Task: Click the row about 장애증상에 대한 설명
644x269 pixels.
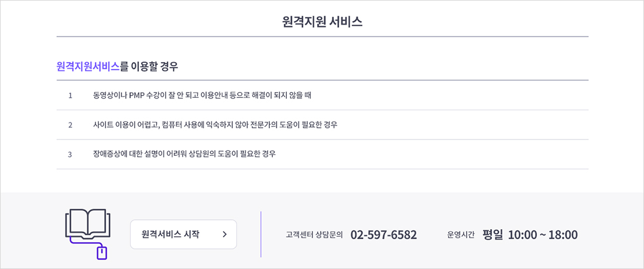Action: click(x=184, y=154)
